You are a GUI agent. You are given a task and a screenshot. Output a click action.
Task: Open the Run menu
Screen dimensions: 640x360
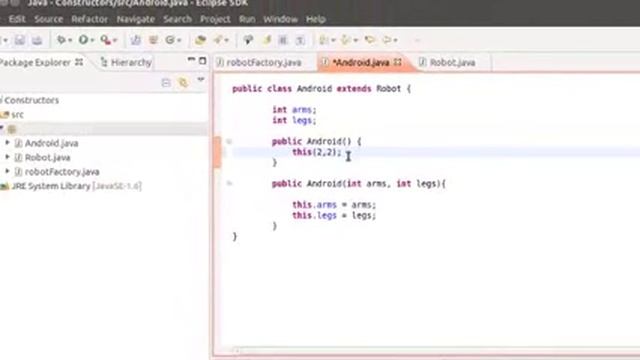[247, 19]
